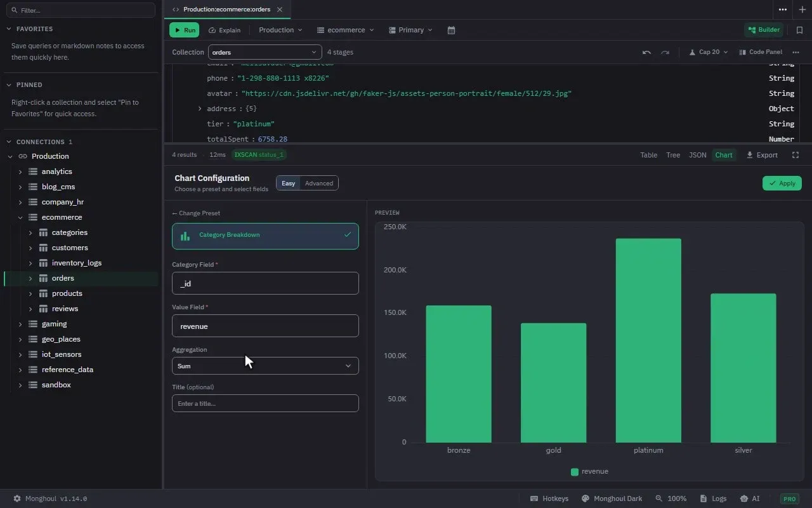Switch chart configuration to Easy mode

click(288, 184)
